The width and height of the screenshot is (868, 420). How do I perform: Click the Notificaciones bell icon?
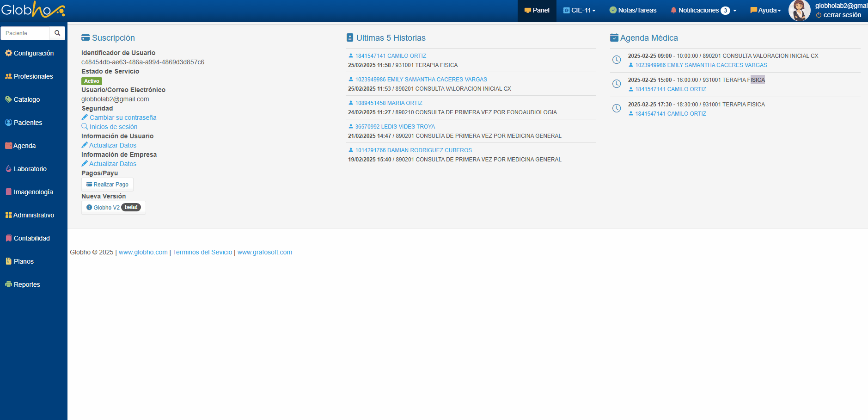pos(673,10)
